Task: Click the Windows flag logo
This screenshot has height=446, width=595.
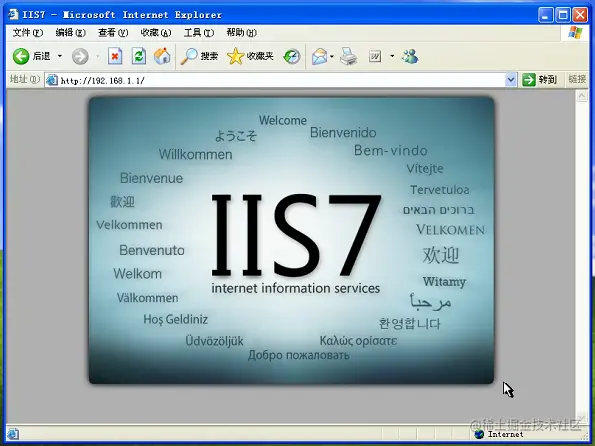Action: tap(575, 33)
